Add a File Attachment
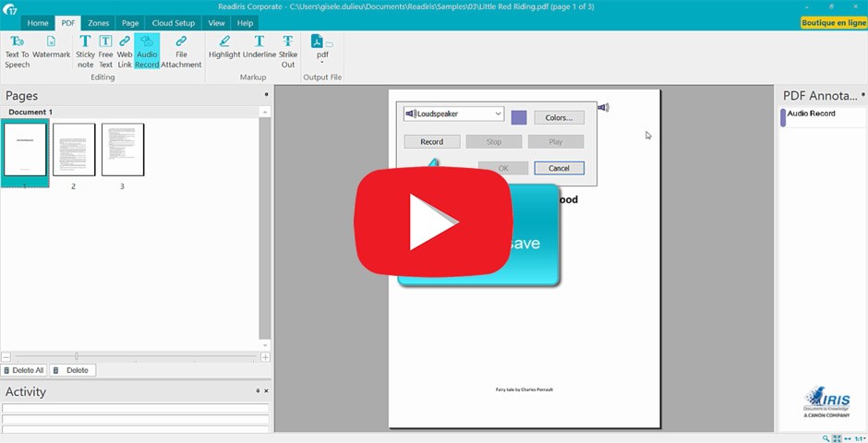The image size is (868, 443). coord(181,51)
